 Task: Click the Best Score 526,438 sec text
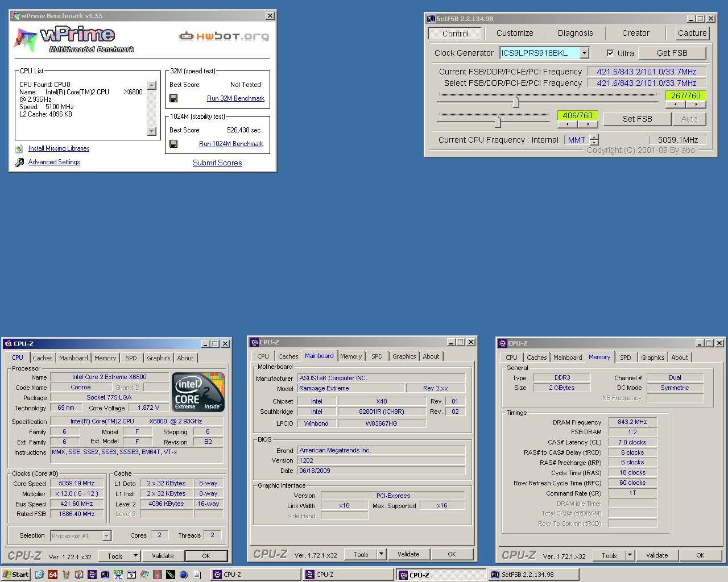tap(244, 130)
